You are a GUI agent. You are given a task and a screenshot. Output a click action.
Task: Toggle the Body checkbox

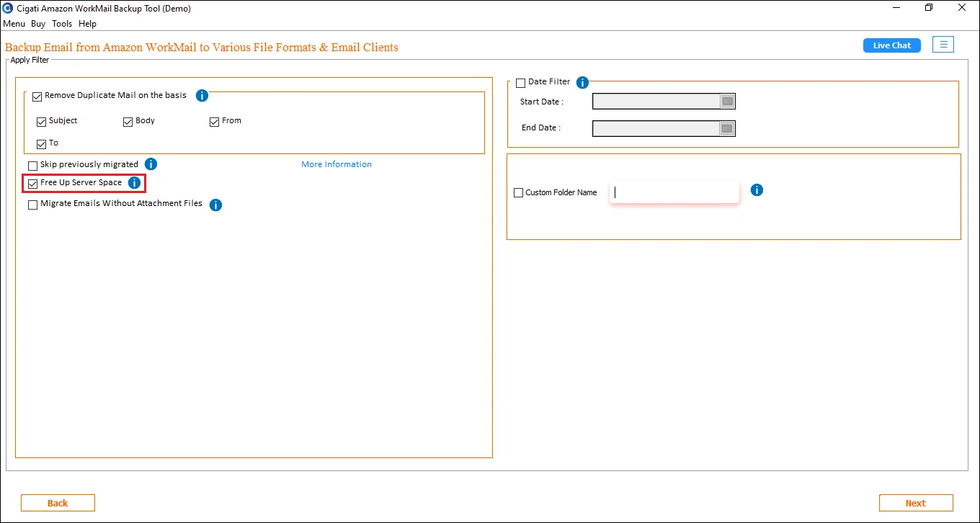pos(128,122)
